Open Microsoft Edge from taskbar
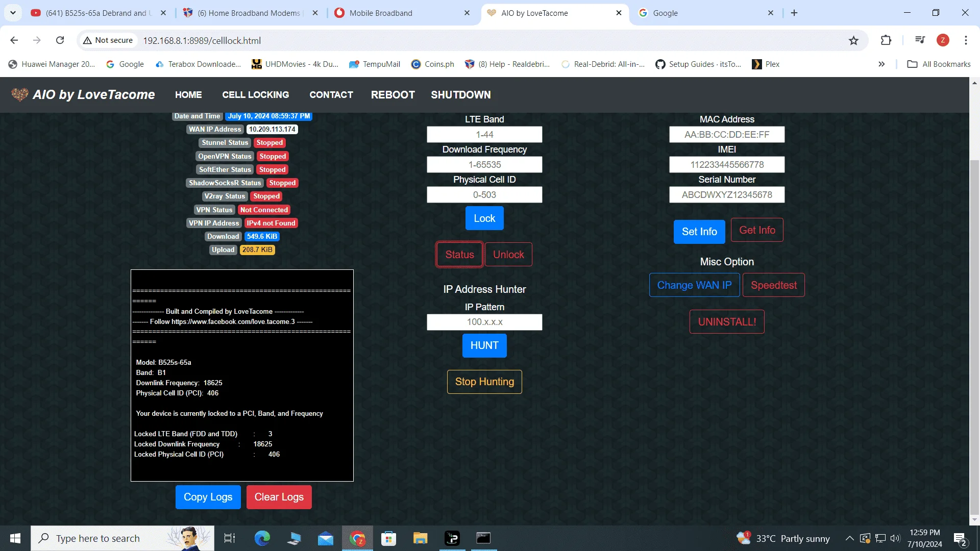 click(x=262, y=538)
